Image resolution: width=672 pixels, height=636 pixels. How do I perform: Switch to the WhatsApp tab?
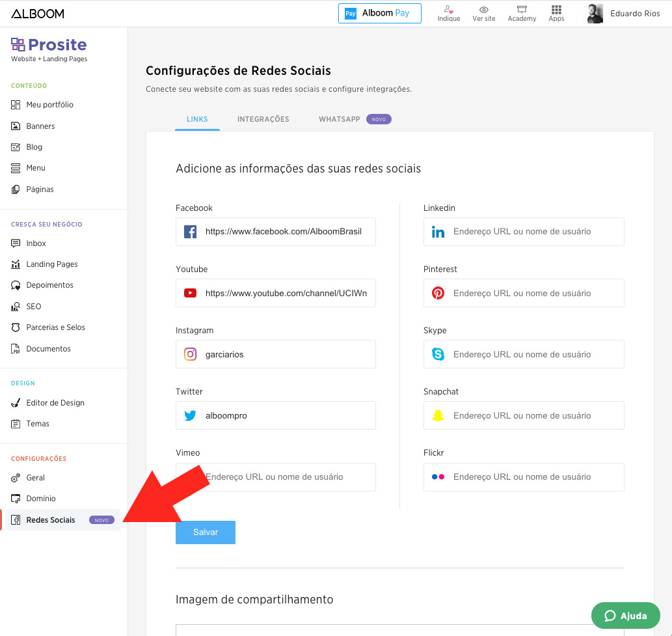[340, 119]
